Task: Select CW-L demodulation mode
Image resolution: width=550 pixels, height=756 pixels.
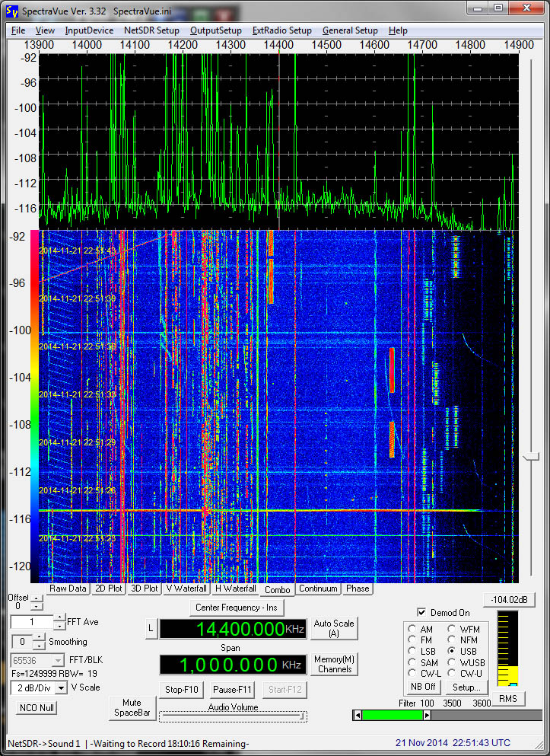Action: (412, 673)
